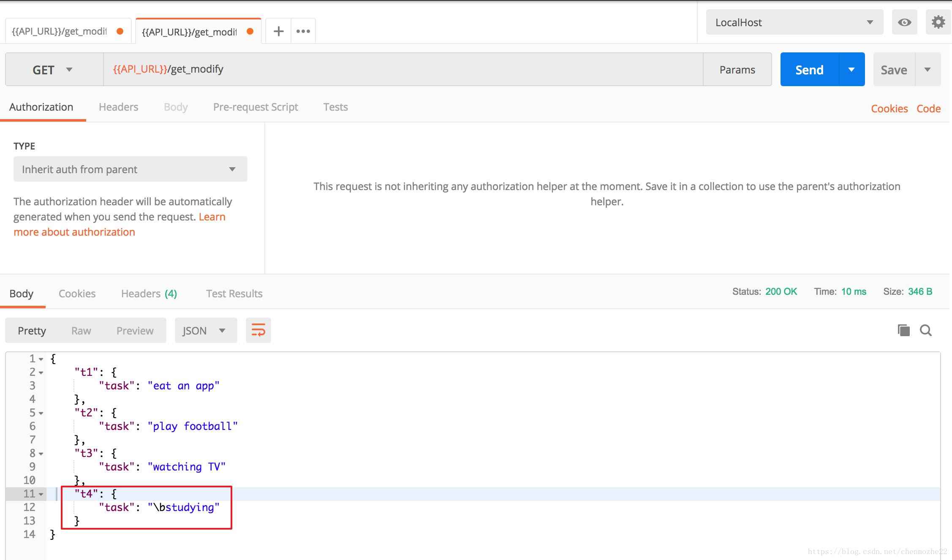
Task: Select the Pretty view toggle
Action: pyautogui.click(x=31, y=330)
